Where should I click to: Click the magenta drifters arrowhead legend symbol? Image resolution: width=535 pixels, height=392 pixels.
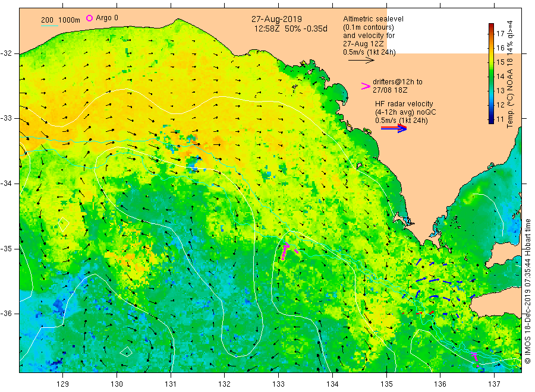366,86
